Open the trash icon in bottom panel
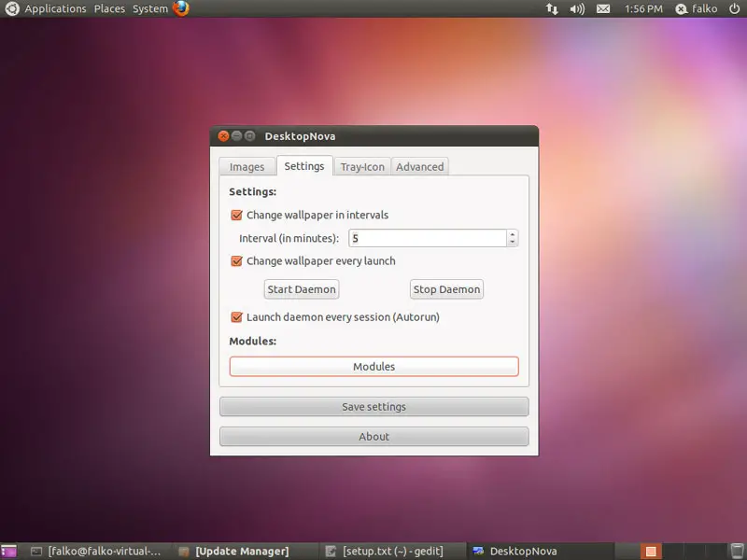Image resolution: width=747 pixels, height=560 pixels. tap(737, 551)
